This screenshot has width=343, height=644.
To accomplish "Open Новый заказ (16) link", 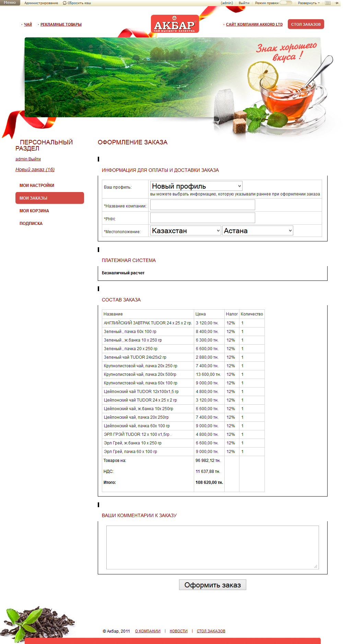I will click(35, 169).
